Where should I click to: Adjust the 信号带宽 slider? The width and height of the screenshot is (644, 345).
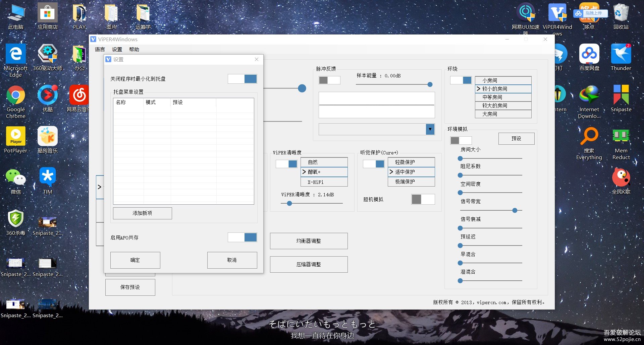pos(515,210)
